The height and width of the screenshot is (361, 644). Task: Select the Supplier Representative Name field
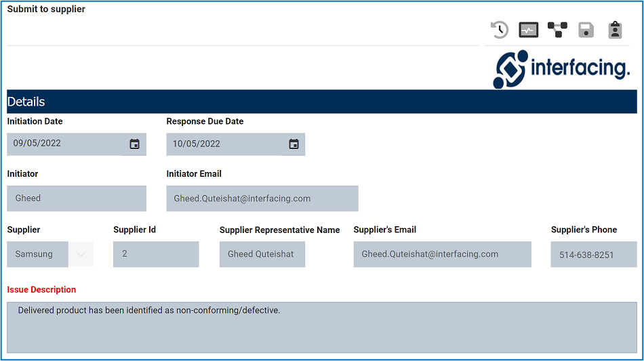pyautogui.click(x=262, y=254)
